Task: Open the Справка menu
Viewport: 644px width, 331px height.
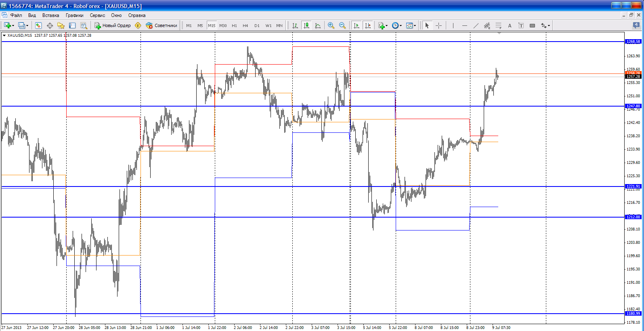Action: pos(137,15)
